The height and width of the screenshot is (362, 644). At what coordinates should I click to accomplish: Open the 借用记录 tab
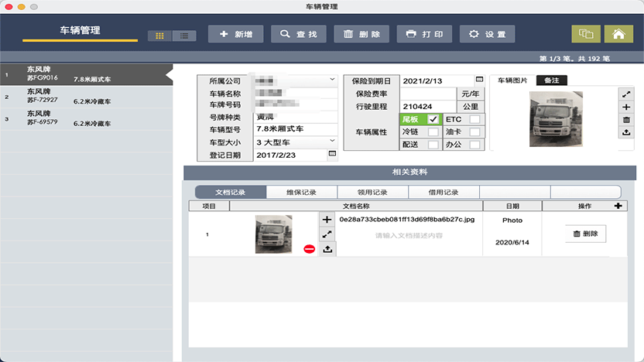click(444, 192)
